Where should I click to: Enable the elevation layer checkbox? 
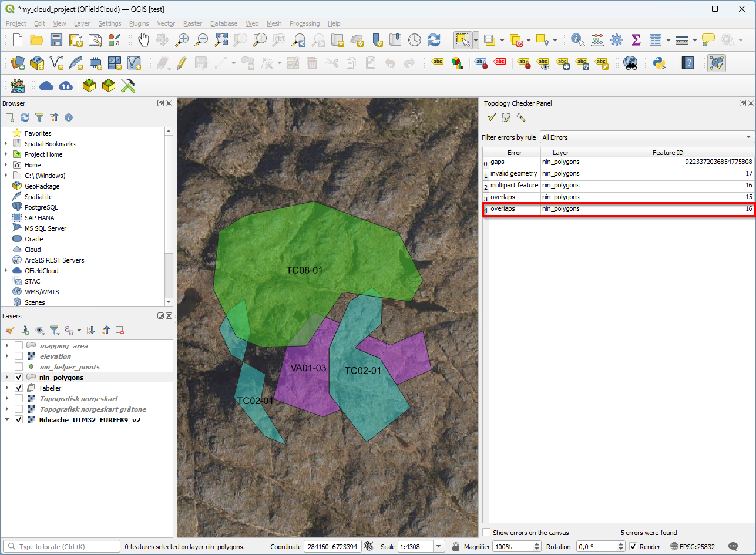click(x=19, y=356)
